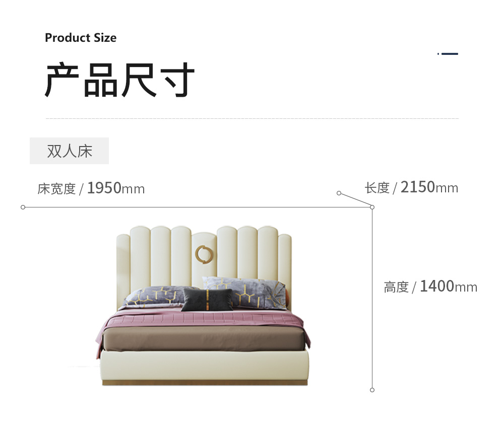
Task: Click the dark blue dash decoration
Action: (448, 54)
